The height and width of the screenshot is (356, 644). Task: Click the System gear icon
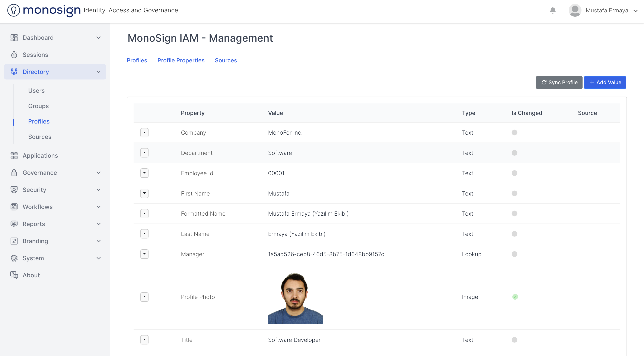(14, 258)
